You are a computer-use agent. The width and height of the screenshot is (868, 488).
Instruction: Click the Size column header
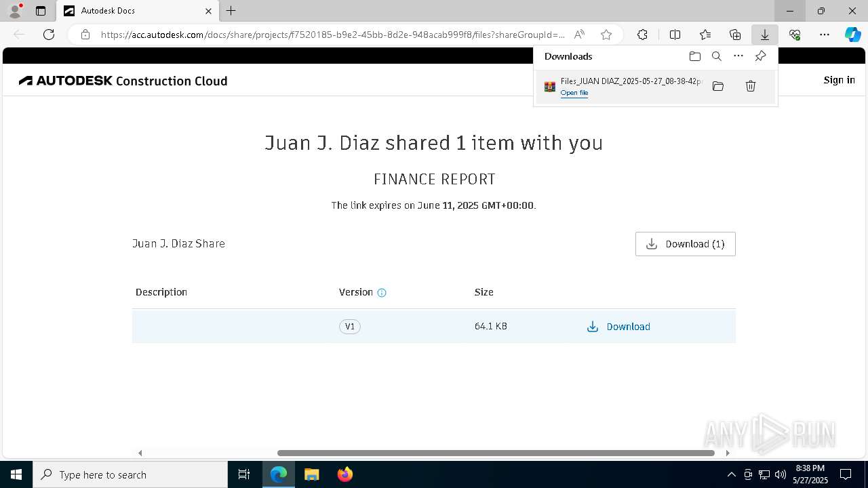484,292
